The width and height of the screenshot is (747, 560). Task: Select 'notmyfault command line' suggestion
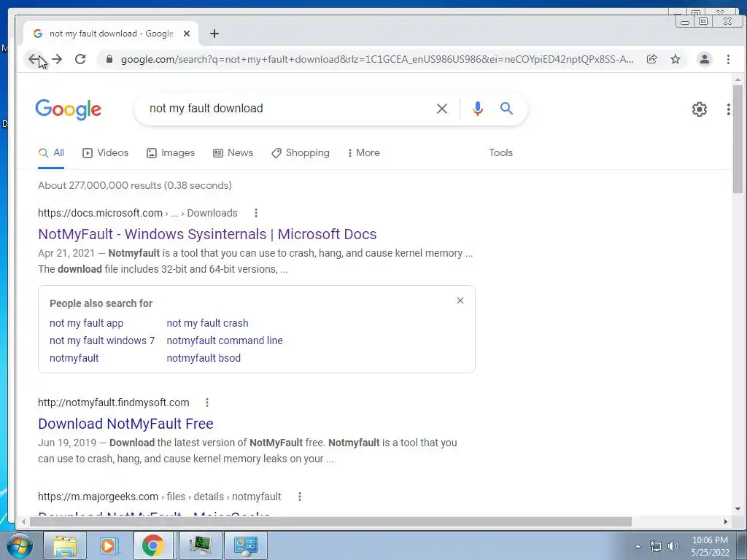pos(225,341)
